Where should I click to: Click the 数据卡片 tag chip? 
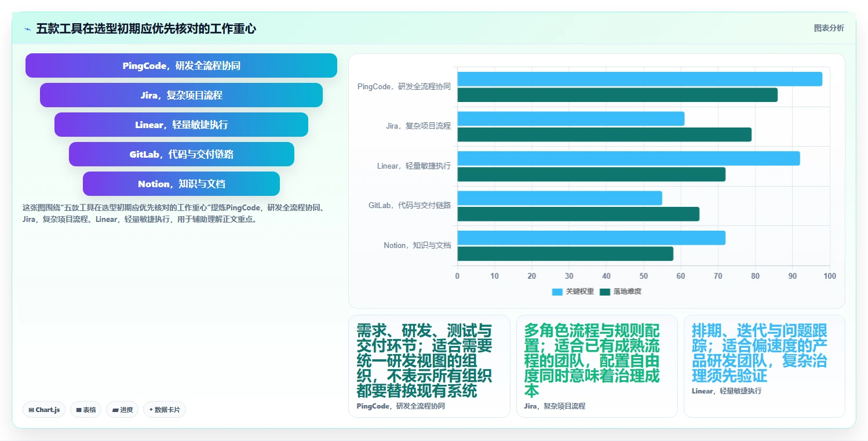point(165,410)
